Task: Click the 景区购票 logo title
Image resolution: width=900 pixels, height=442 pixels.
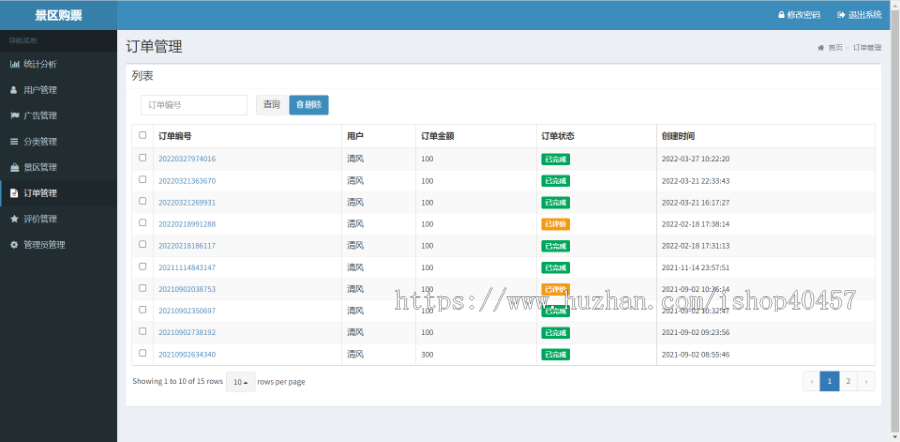Action: pos(59,15)
